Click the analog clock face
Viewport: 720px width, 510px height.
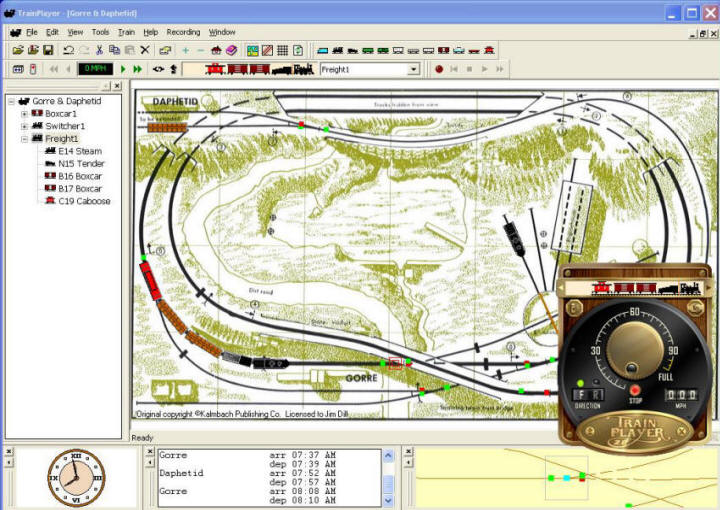(75, 477)
